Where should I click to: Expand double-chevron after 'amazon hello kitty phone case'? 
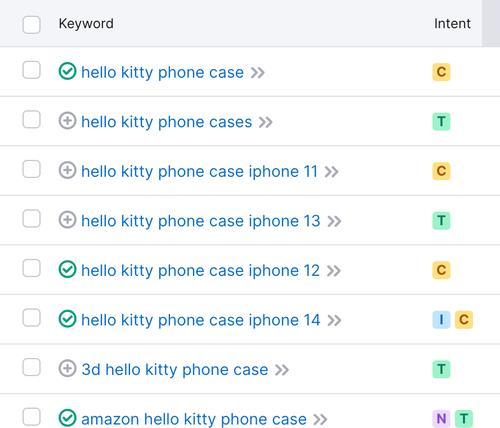[x=320, y=420]
